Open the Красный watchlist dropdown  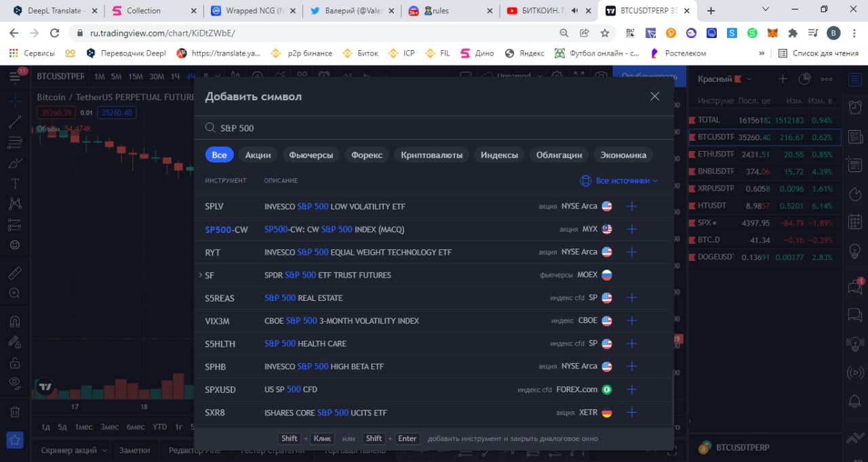pyautogui.click(x=725, y=79)
